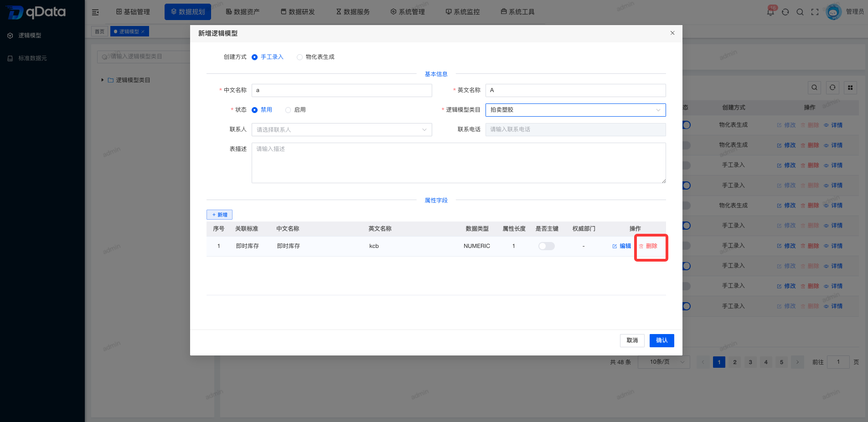
Task: Click the refresh icon in top header
Action: [x=785, y=12]
